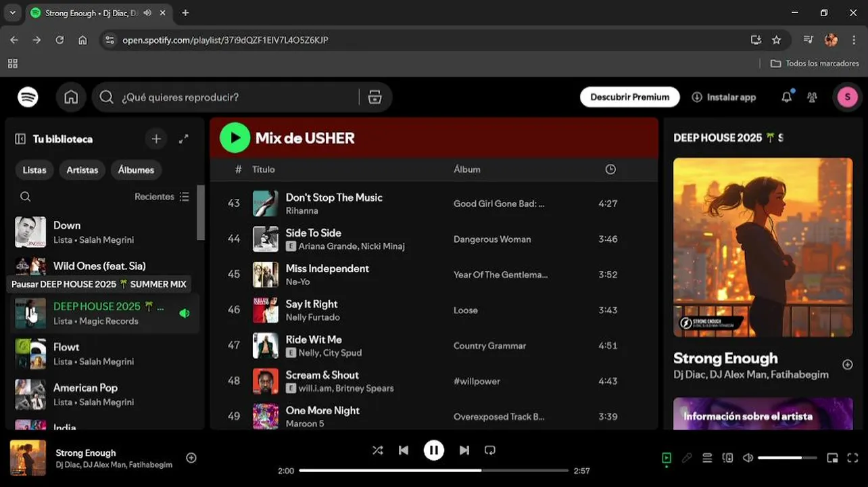
Task: Open Chrome apps grid in bookmarks bar
Action: 12,64
